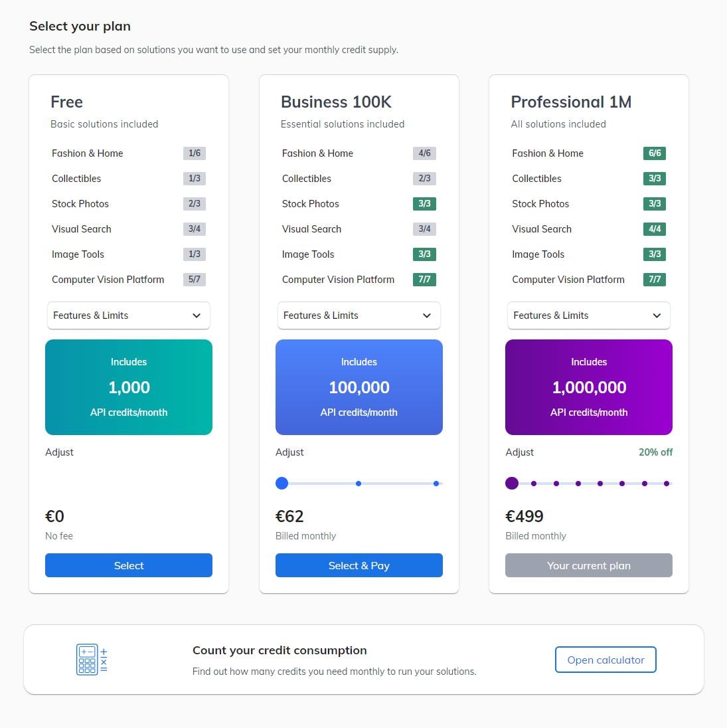Click the 7/7 Computer Vision Platform badge on Business plan
This screenshot has width=727, height=728.
(x=424, y=279)
